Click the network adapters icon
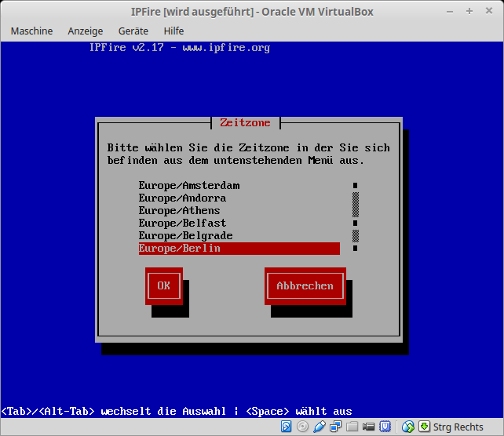 point(335,427)
